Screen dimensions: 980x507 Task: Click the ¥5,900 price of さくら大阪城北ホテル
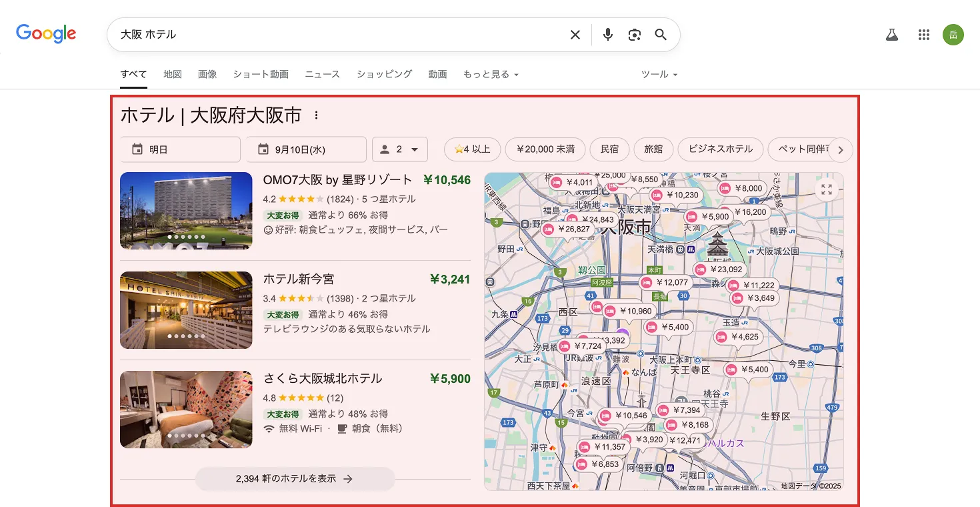(x=450, y=379)
